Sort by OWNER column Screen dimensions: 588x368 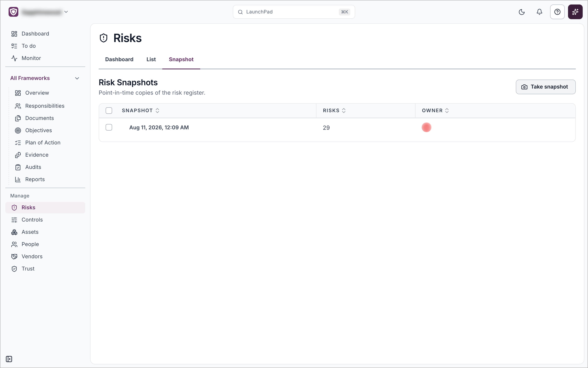coord(435,111)
